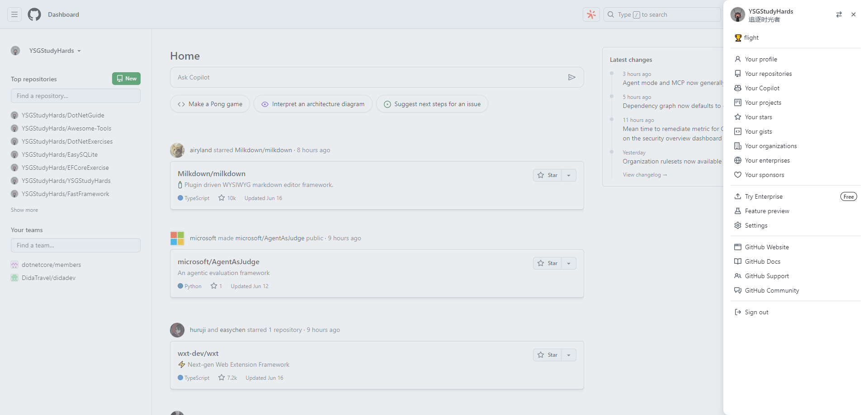Open YSGStudyHards/EFCoreExercise repository

click(65, 168)
